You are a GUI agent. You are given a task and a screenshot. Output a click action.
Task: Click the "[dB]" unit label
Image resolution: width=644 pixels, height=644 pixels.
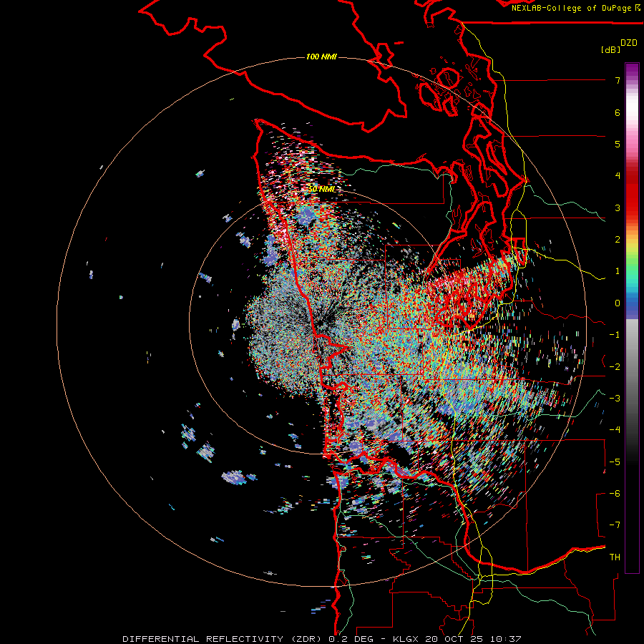(x=610, y=49)
